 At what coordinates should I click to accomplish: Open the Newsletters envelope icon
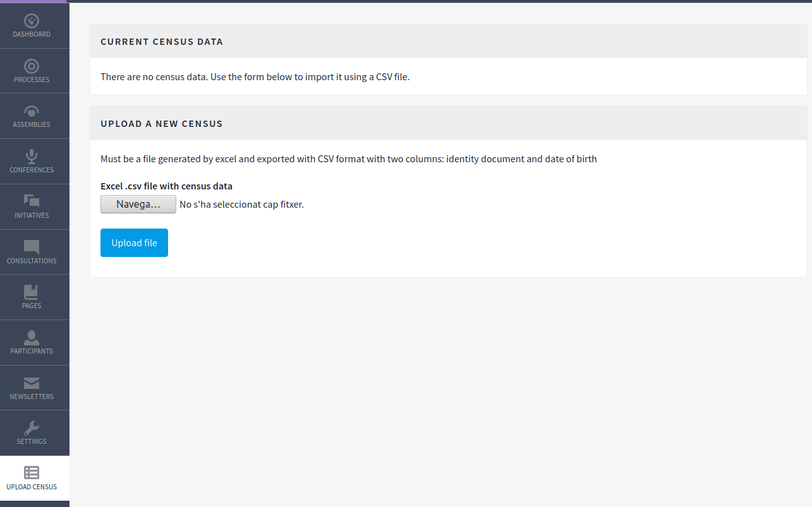(32, 382)
